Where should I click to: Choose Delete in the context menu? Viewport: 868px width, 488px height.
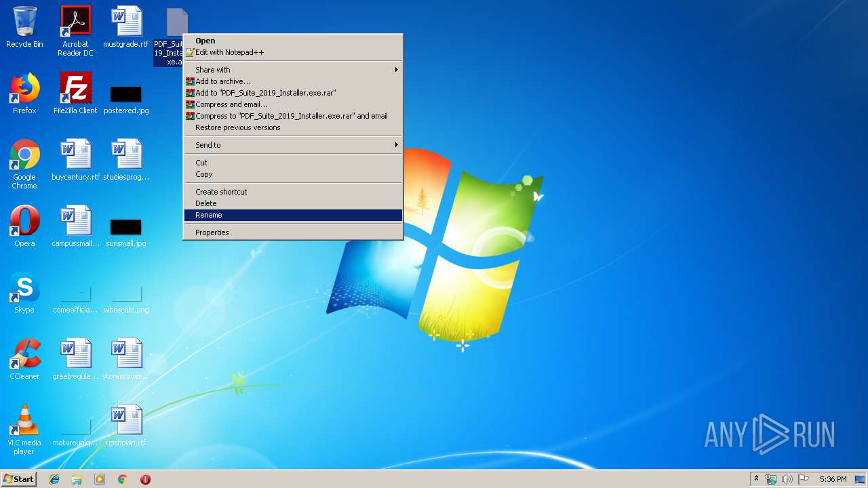point(293,203)
